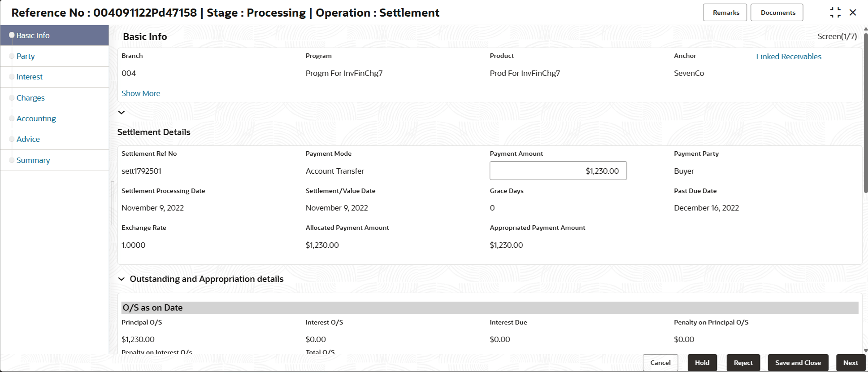Go to the Interest step

pos(30,77)
